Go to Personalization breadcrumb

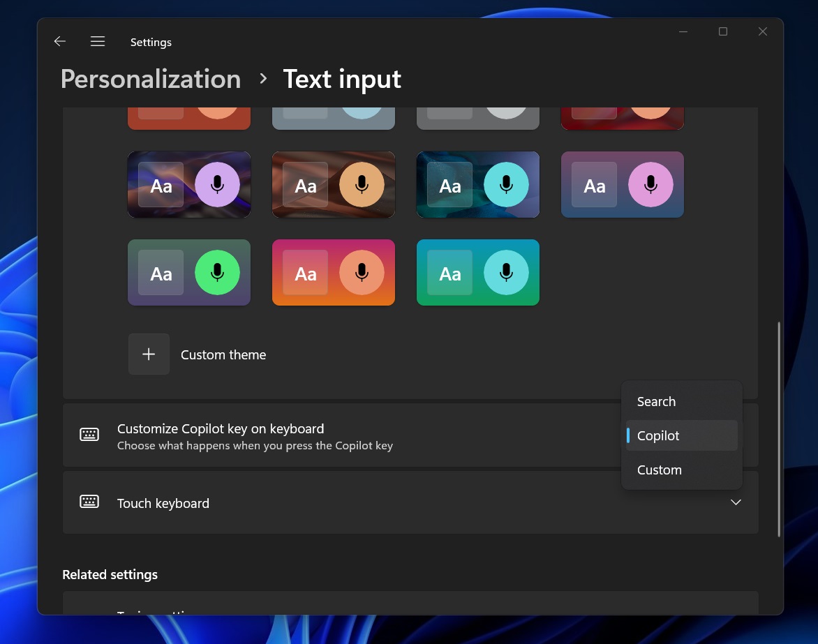pyautogui.click(x=151, y=80)
